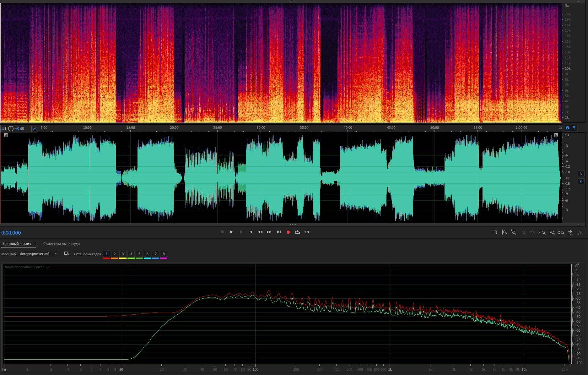The height and width of the screenshot is (375, 588).
Task: Select the Частотный анализ tab
Action: click(16, 244)
